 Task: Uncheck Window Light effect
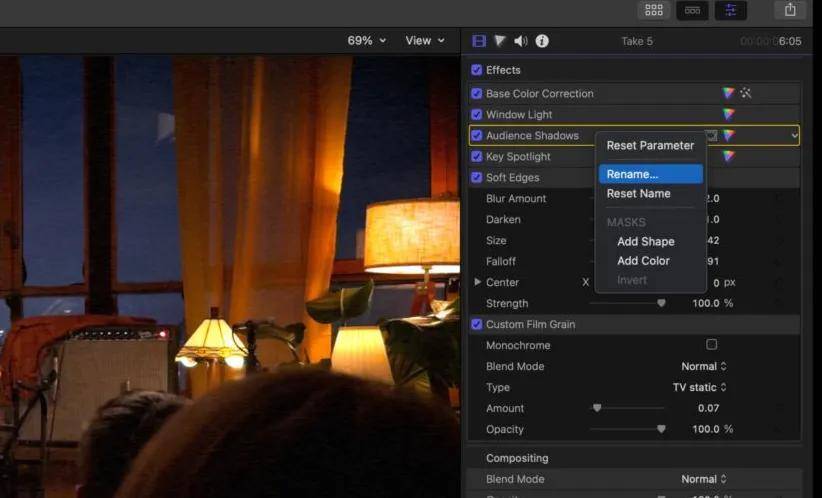pos(477,114)
